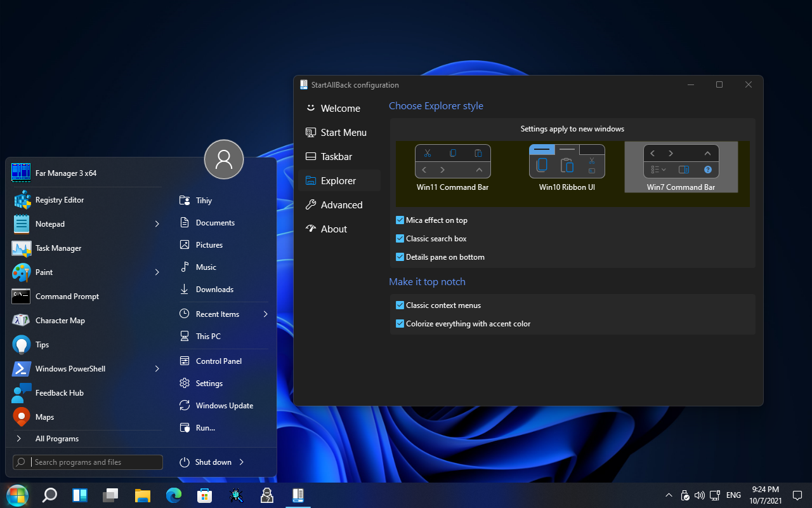Open the Advanced configuration section

coord(341,205)
